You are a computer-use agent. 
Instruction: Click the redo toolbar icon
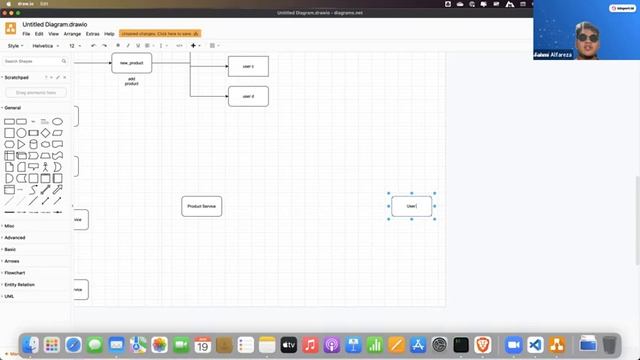(104, 46)
